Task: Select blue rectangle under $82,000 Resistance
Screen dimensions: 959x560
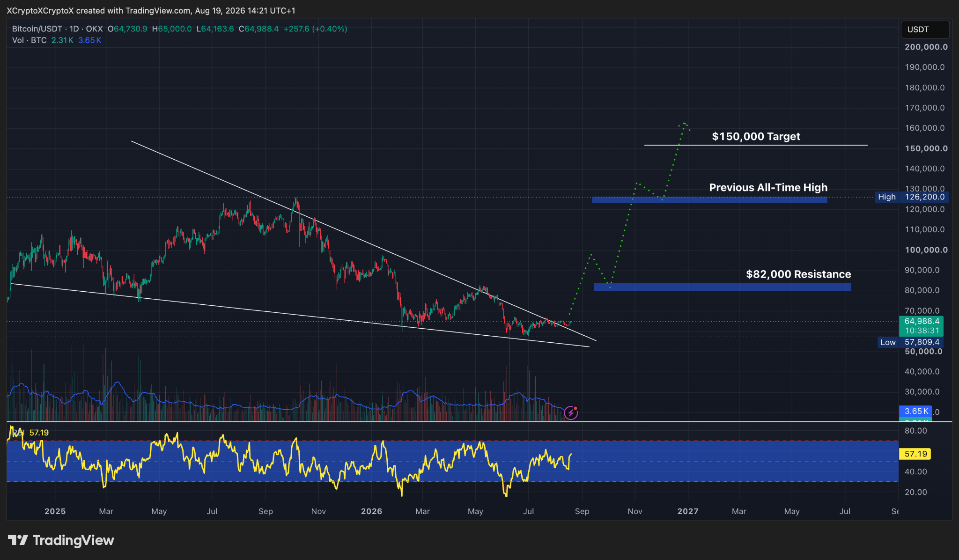Action: 722,287
